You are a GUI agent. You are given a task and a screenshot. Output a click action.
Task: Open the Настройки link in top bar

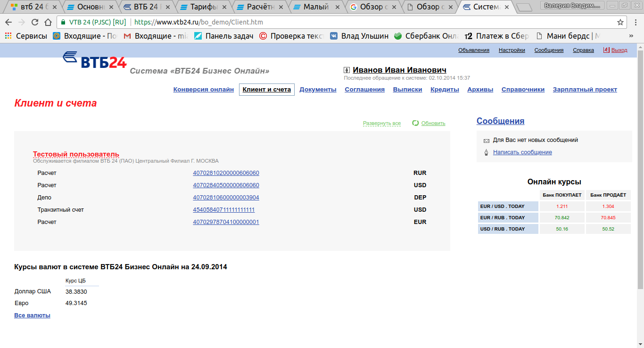(512, 50)
